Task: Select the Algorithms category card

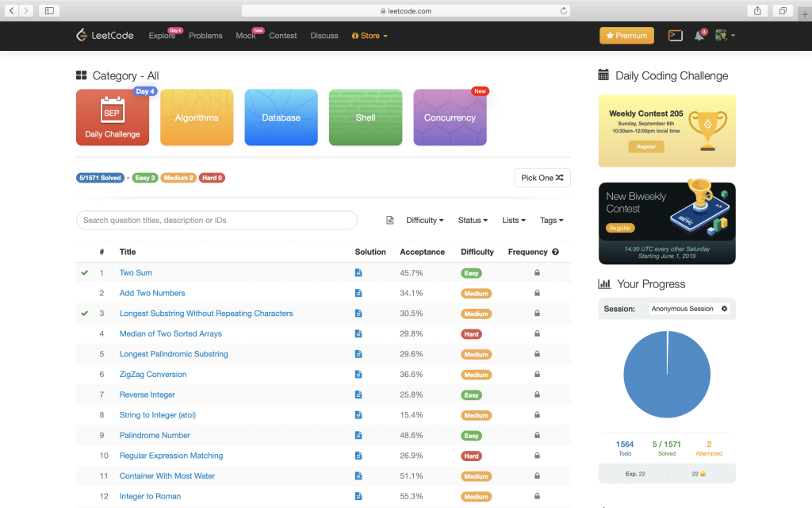Action: [x=197, y=117]
